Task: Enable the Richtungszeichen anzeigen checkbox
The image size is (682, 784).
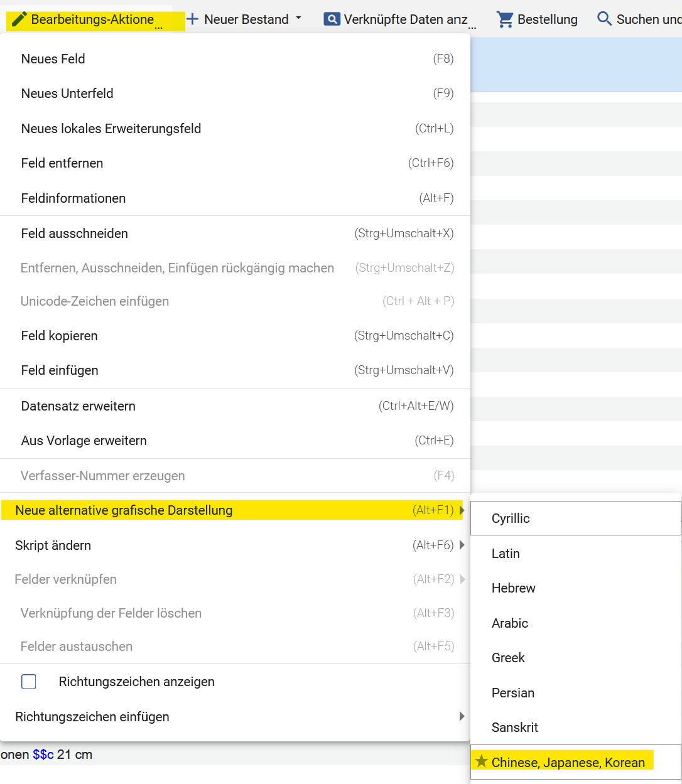Action: [x=29, y=682]
